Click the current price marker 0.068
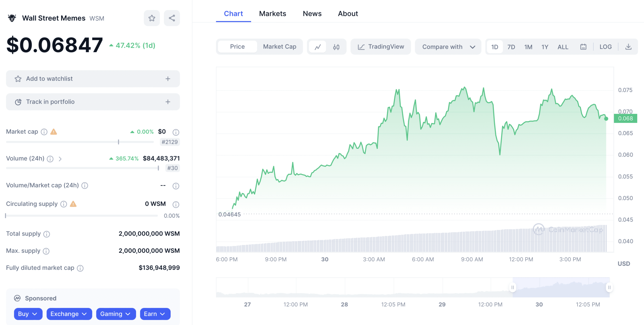The height and width of the screenshot is (325, 644). click(x=625, y=119)
